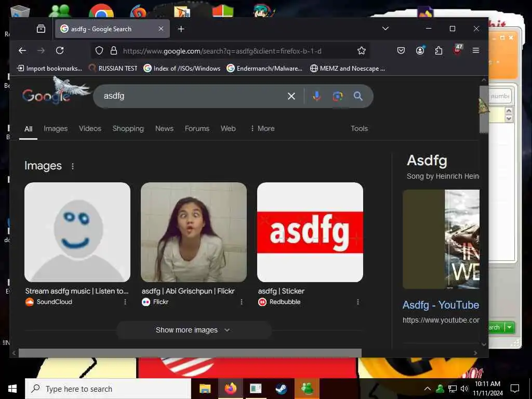Switch to Forums results tab
The height and width of the screenshot is (399, 532).
[x=197, y=129]
